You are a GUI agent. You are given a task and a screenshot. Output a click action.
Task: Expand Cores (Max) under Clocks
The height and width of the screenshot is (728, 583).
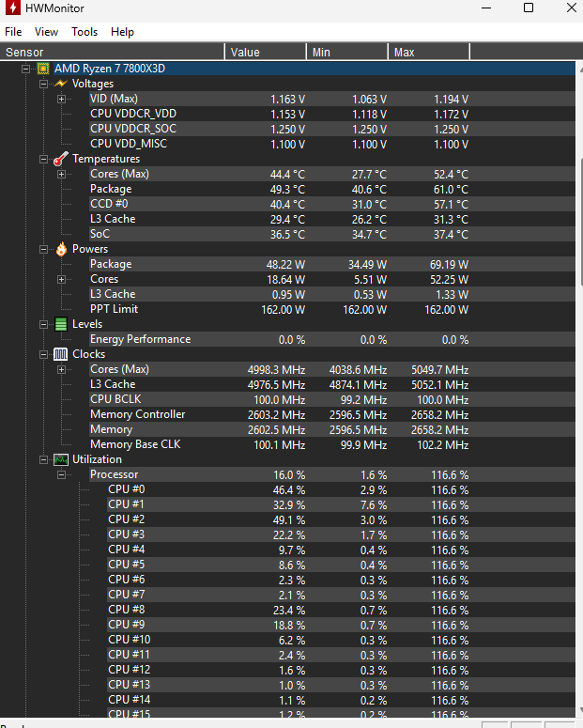pyautogui.click(x=61, y=369)
